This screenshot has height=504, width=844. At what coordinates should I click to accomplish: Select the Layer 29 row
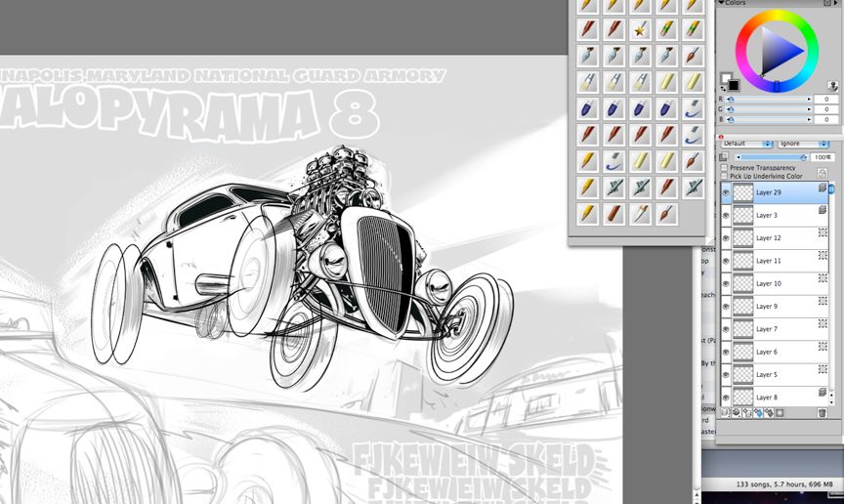[x=775, y=192]
